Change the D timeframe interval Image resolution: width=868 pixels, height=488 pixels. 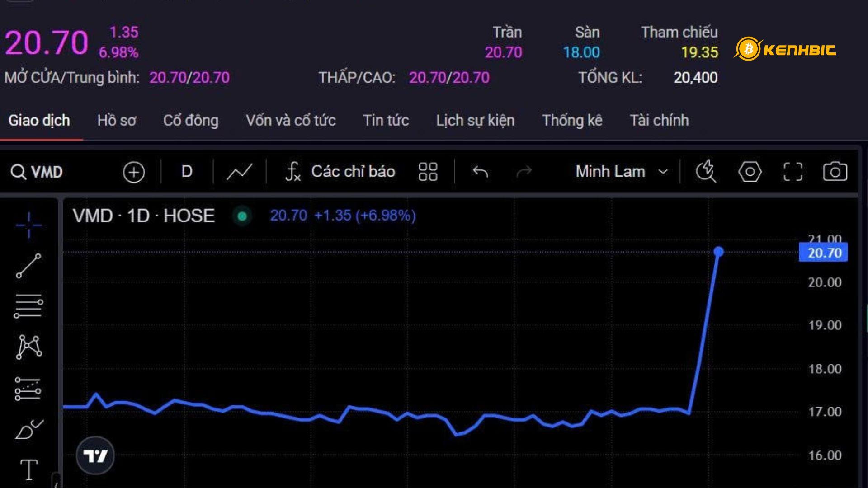[x=187, y=172]
